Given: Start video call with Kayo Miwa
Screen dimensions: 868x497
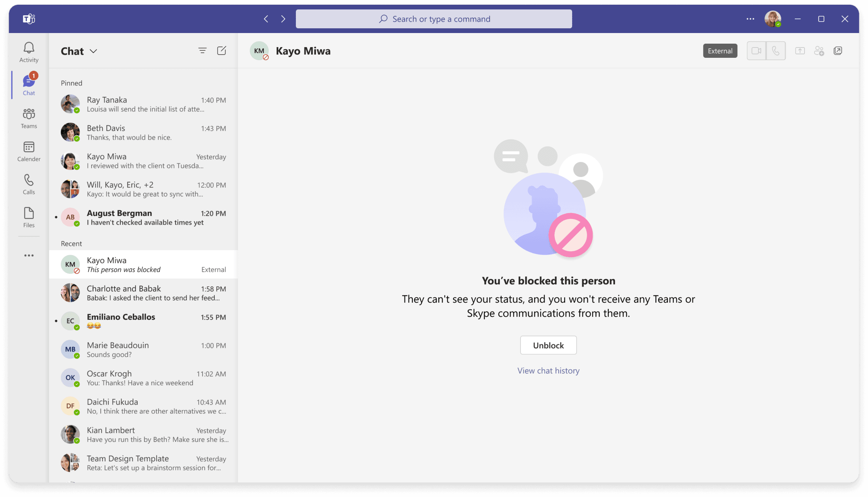Looking at the screenshot, I should tap(756, 51).
